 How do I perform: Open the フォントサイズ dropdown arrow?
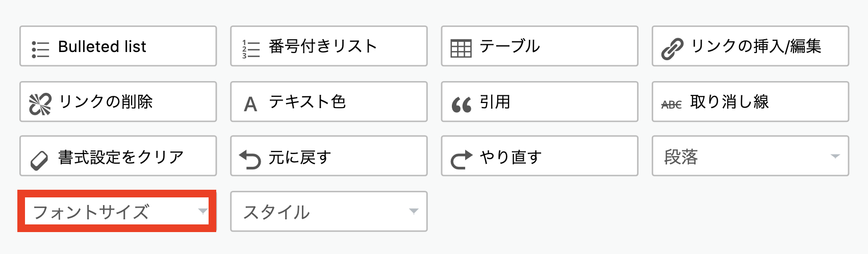coord(202,211)
